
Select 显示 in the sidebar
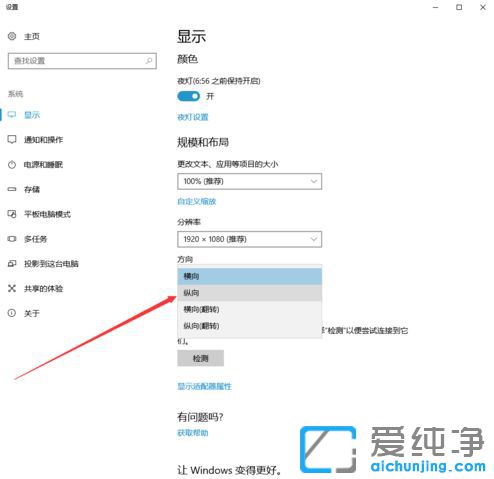(x=32, y=115)
